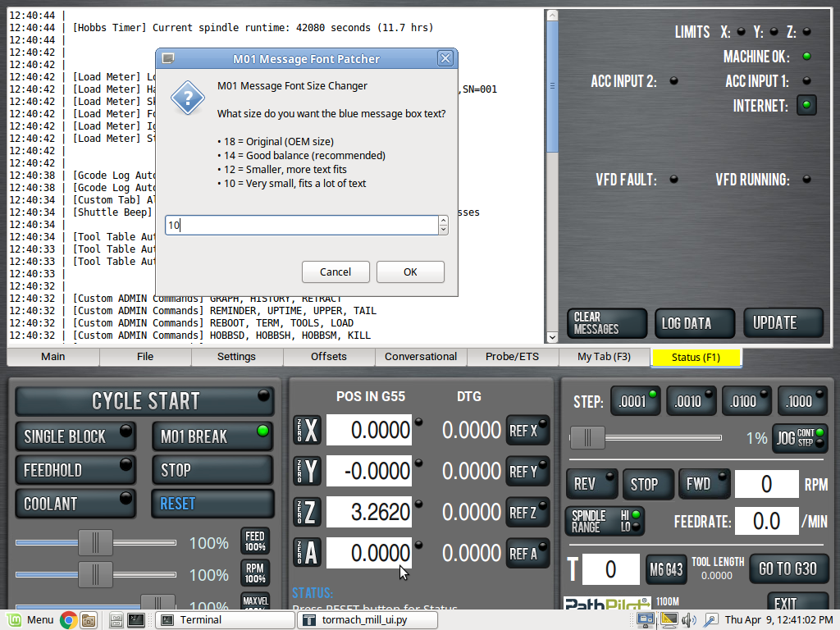Click the font size spinner arrows

tap(444, 225)
